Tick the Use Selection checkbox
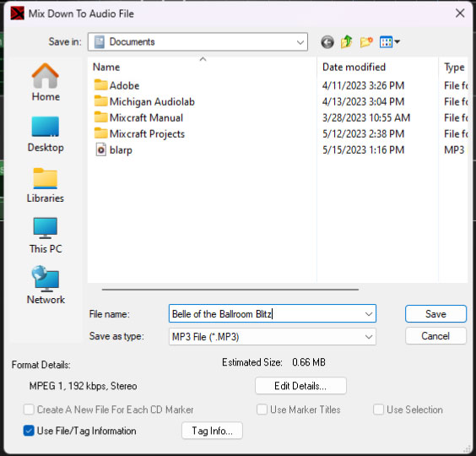Viewport: 476px width, 456px height. pyautogui.click(x=378, y=410)
